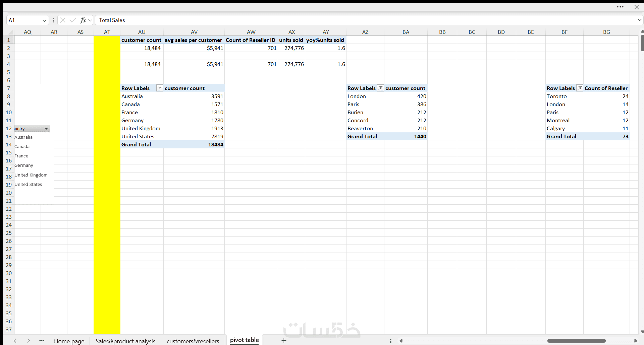Screen dimensions: 644x345
Task: Add a new sheet with plus icon
Action: 284,341
